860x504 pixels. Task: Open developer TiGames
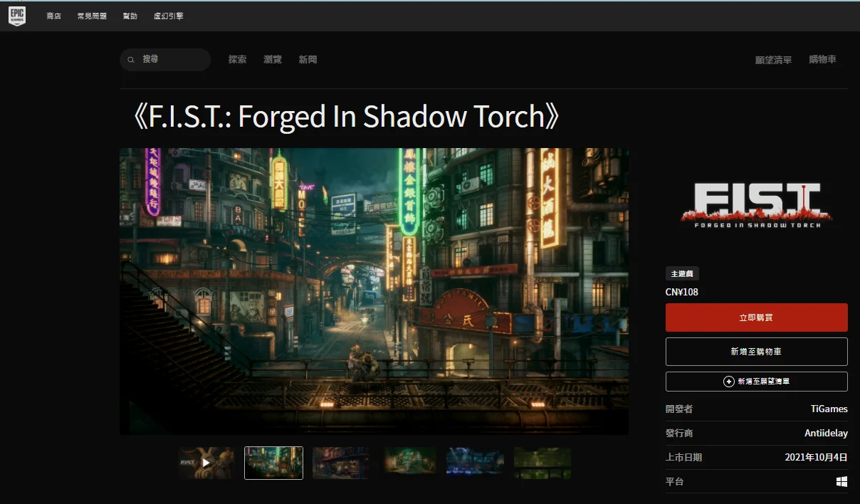click(x=829, y=409)
